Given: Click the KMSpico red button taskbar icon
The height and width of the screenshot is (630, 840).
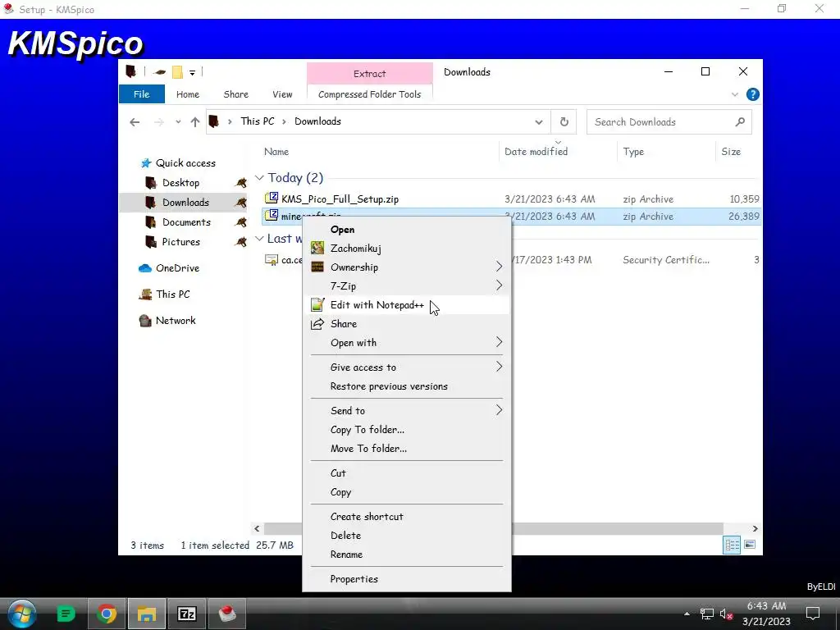Looking at the screenshot, I should coord(227,614).
